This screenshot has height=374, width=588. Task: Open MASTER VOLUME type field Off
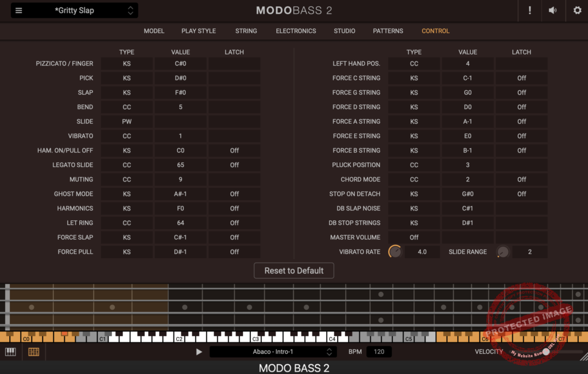click(414, 237)
